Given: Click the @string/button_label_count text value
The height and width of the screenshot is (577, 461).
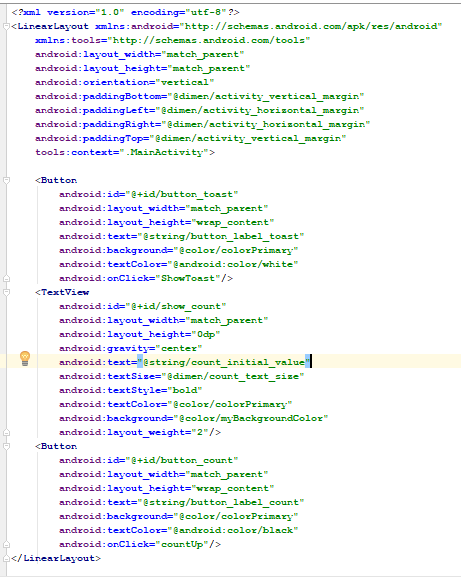Looking at the screenshot, I should [x=220, y=502].
